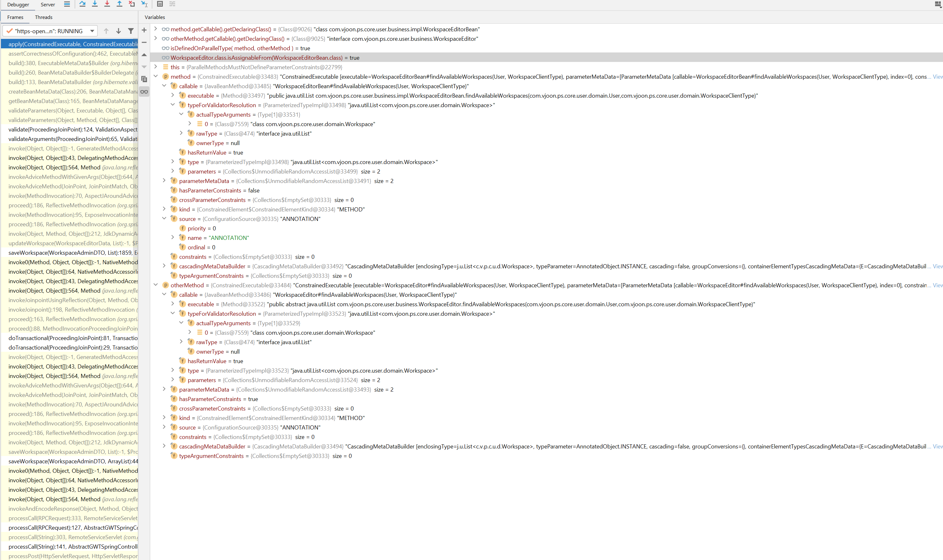
Task: Click the next frame down arrow
Action: coord(119,31)
